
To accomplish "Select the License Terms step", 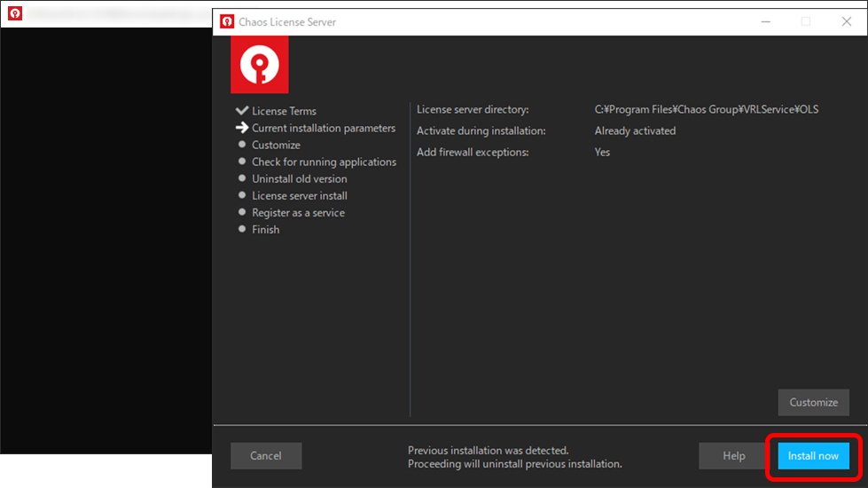I will pyautogui.click(x=284, y=111).
